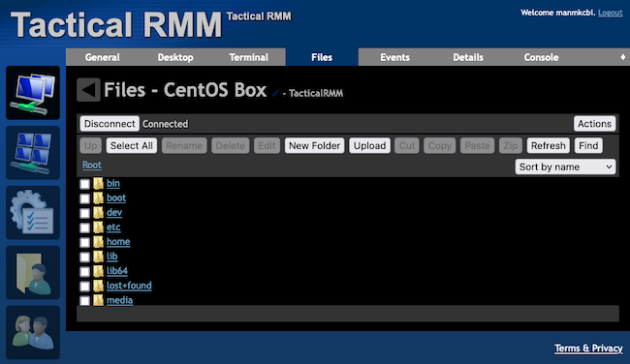Click the greyed Copy button
This screenshot has height=364, width=630.
440,145
